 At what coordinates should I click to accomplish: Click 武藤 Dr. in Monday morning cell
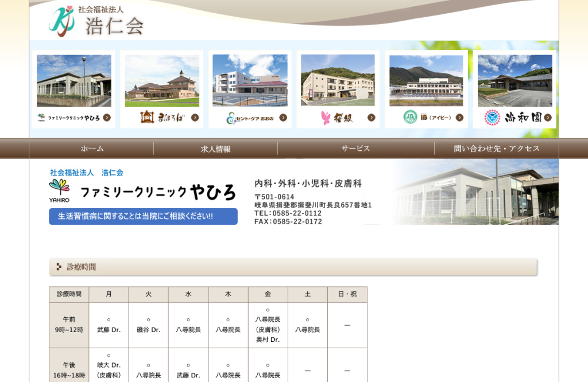tap(109, 330)
